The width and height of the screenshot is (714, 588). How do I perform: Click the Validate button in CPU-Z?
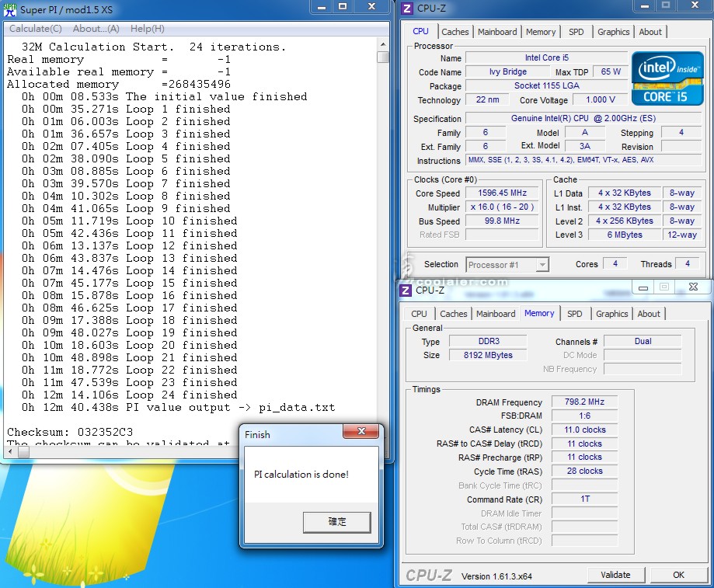pyautogui.click(x=615, y=575)
